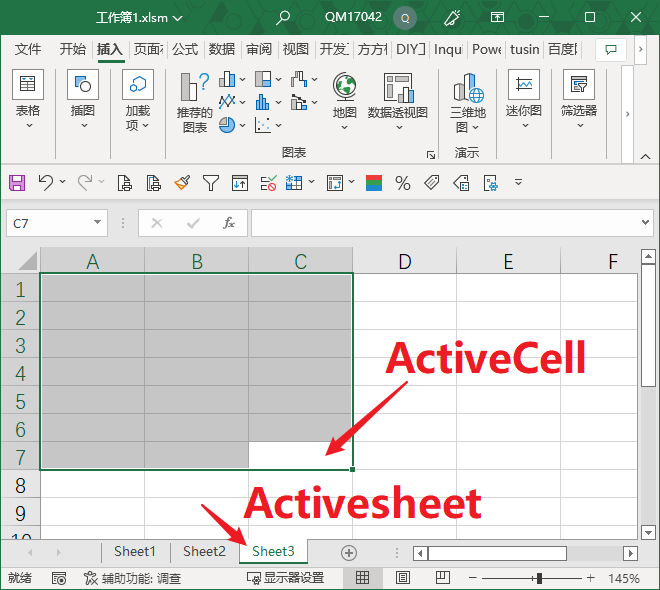
Task: Collapse the ribbon with the up chevron
Action: tap(645, 157)
